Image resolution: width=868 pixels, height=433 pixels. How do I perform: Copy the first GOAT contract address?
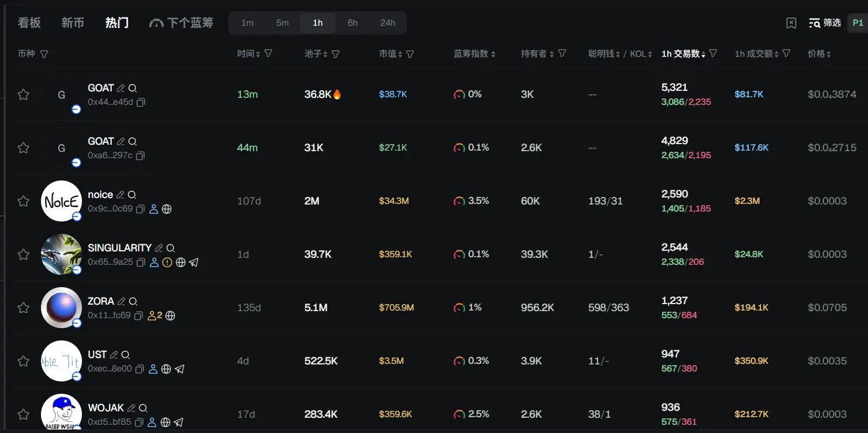[141, 103]
